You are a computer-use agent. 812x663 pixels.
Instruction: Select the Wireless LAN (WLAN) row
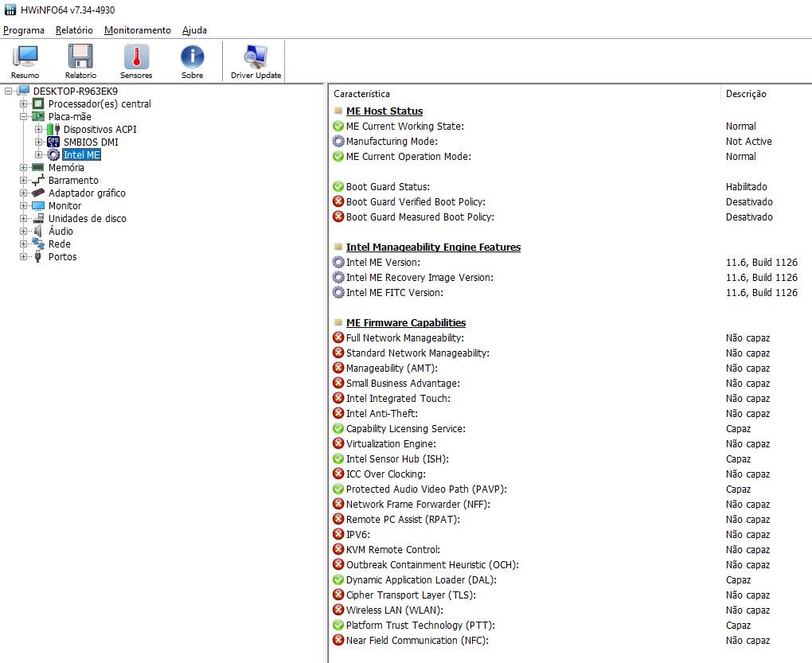pyautogui.click(x=570, y=610)
